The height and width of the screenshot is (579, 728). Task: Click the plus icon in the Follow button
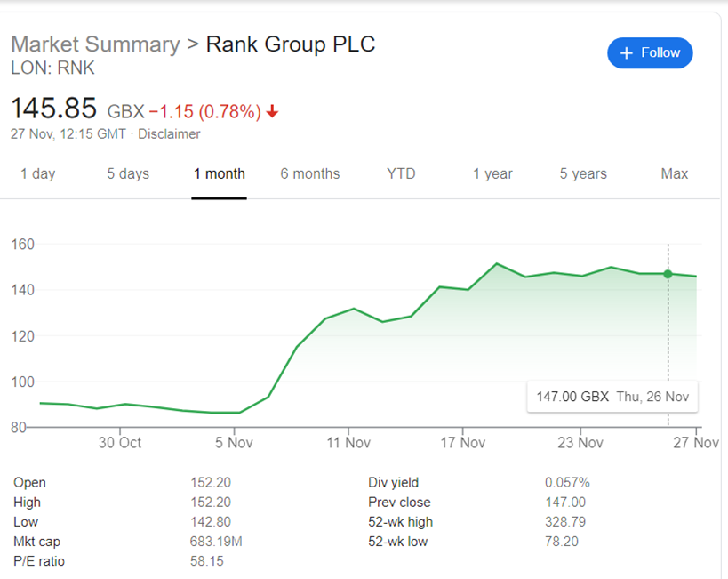[627, 53]
